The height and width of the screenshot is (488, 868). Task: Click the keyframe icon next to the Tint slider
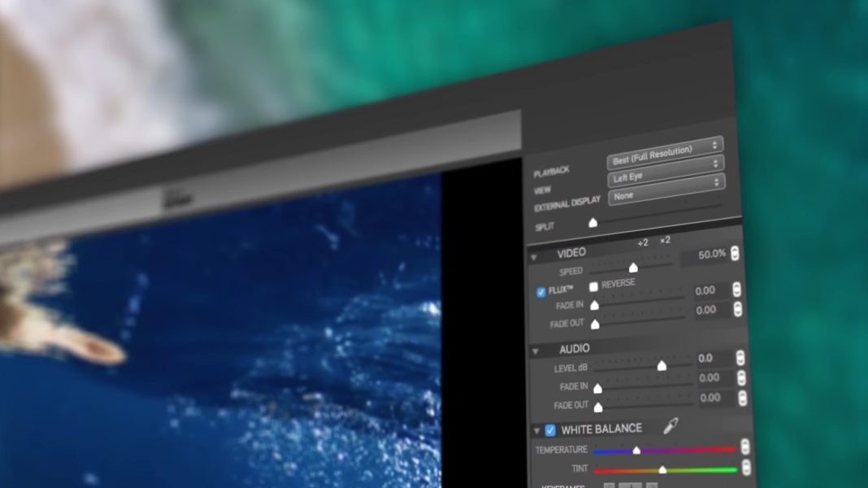744,468
